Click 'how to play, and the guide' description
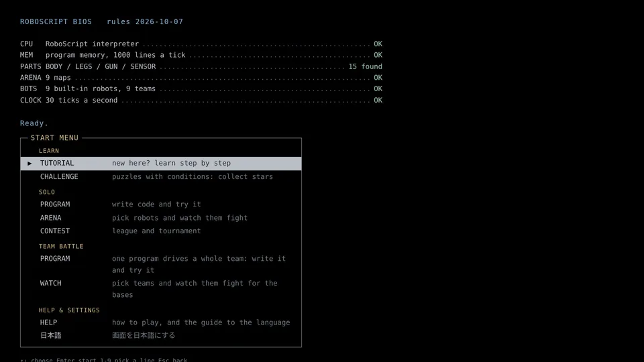 (x=201, y=322)
